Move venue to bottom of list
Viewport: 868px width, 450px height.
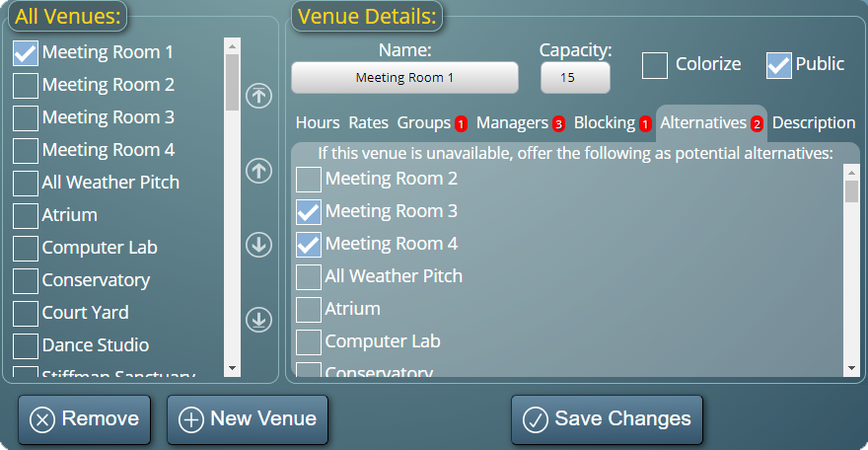click(x=258, y=320)
